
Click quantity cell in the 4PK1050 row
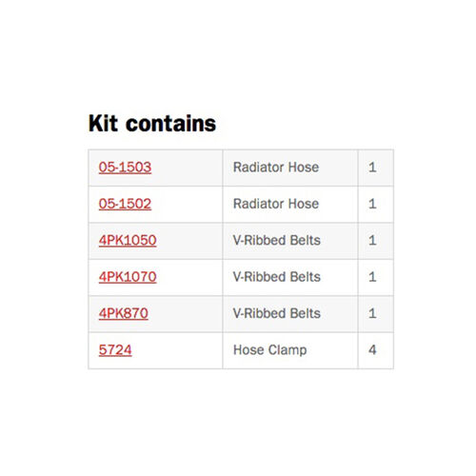376,241
